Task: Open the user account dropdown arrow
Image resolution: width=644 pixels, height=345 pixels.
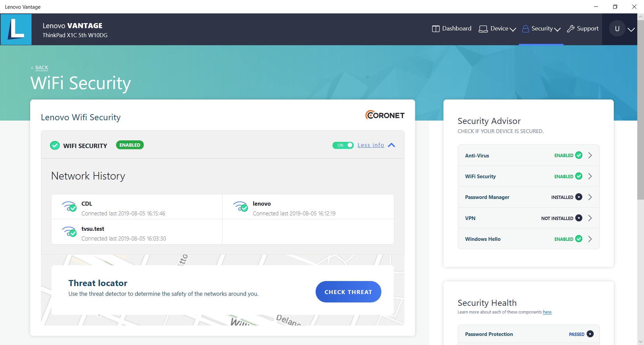Action: [x=631, y=29]
